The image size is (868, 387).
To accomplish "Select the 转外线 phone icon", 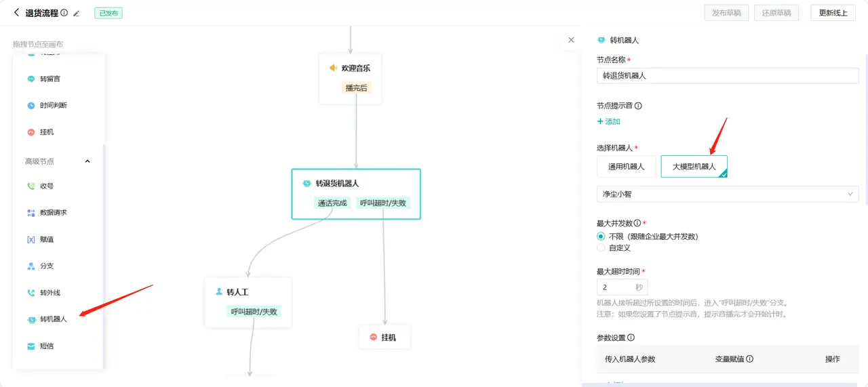I will point(31,293).
